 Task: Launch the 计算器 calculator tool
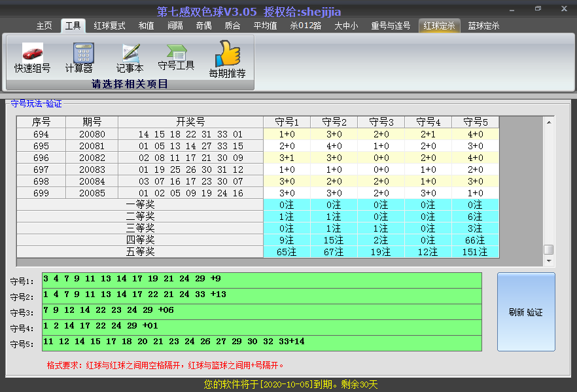pyautogui.click(x=79, y=58)
